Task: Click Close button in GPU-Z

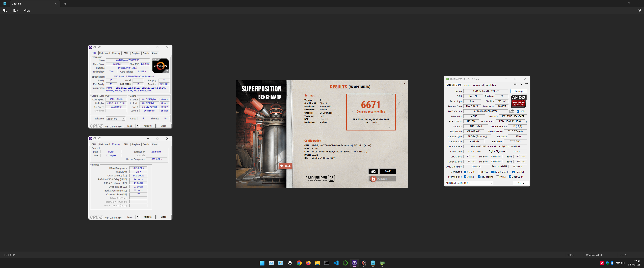Action: [521, 183]
